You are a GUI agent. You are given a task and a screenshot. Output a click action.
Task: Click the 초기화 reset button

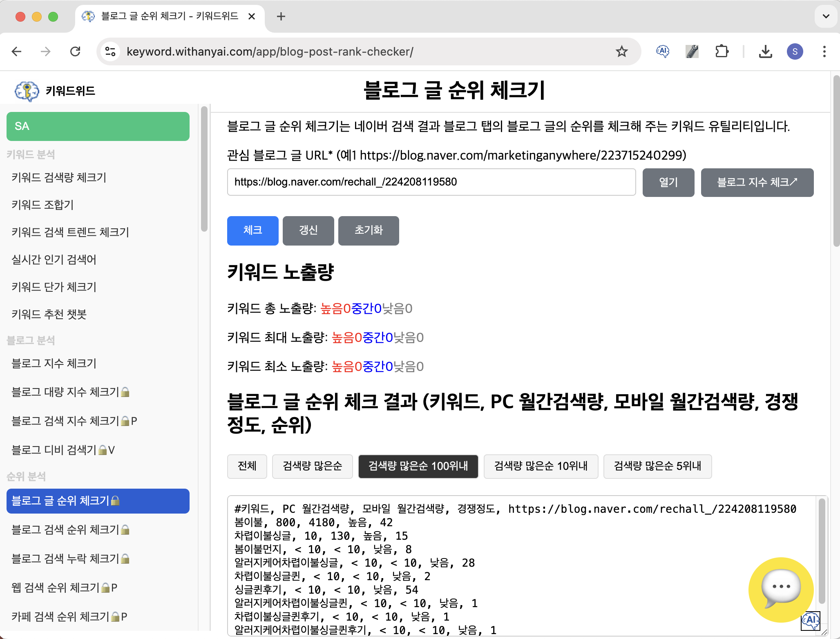tap(368, 230)
